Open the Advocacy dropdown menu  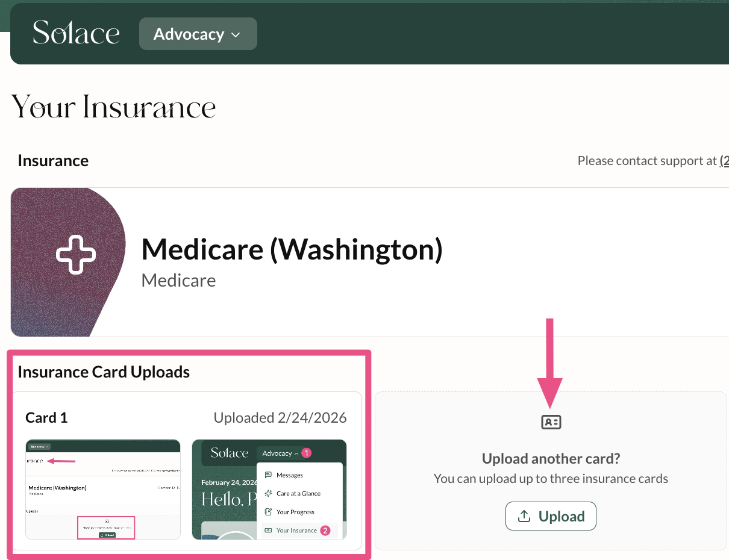198,34
